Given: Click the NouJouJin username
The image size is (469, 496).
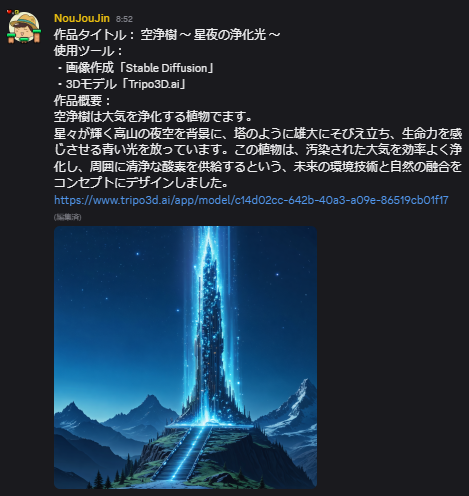Looking at the screenshot, I should 82,18.
